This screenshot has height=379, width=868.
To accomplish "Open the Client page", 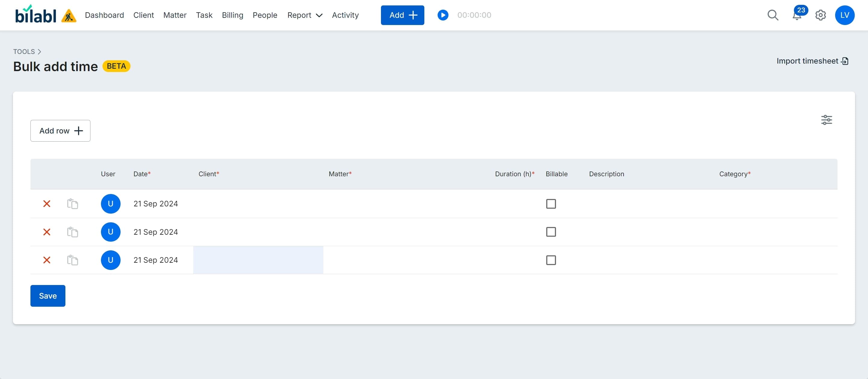I will point(143,15).
